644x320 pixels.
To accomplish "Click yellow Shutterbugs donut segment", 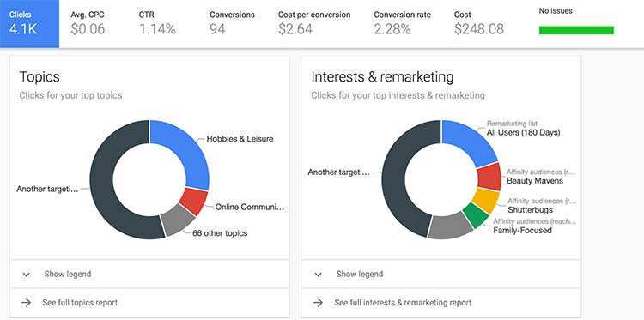I will pos(484,201).
